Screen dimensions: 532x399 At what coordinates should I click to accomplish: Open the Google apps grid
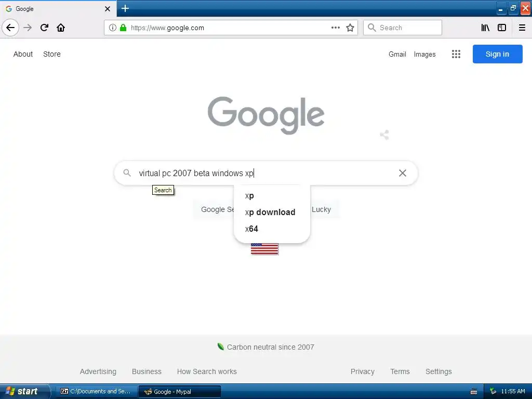tap(456, 54)
